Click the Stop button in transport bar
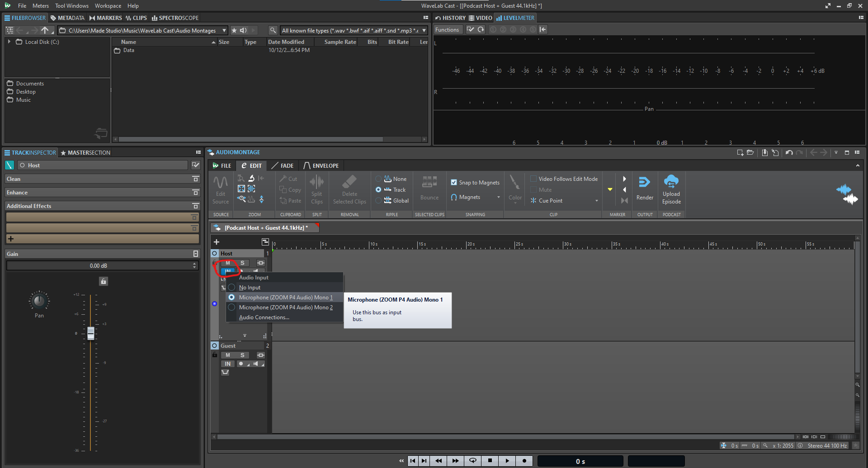 [x=490, y=461]
